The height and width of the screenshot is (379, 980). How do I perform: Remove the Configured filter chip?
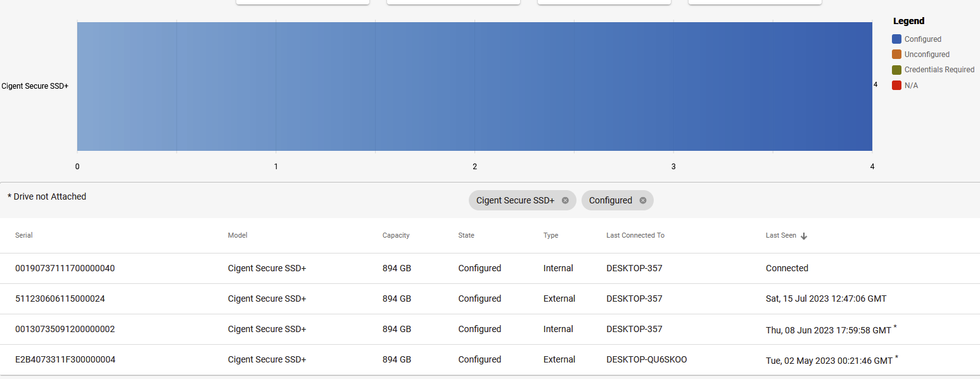click(642, 200)
